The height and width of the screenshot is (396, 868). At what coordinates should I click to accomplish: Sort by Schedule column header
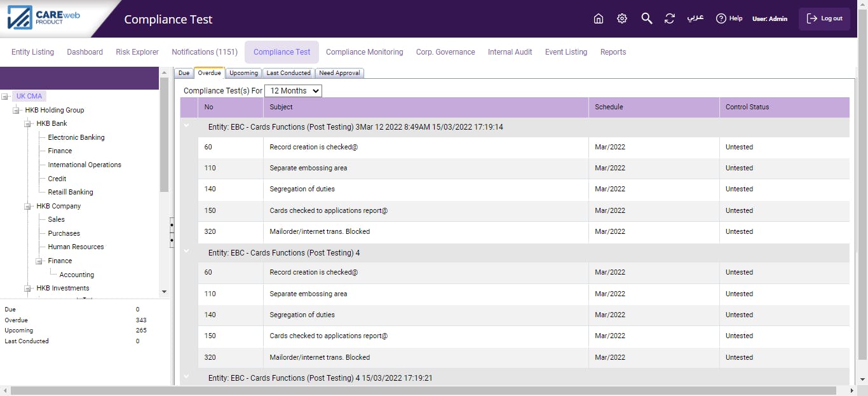[x=654, y=107]
